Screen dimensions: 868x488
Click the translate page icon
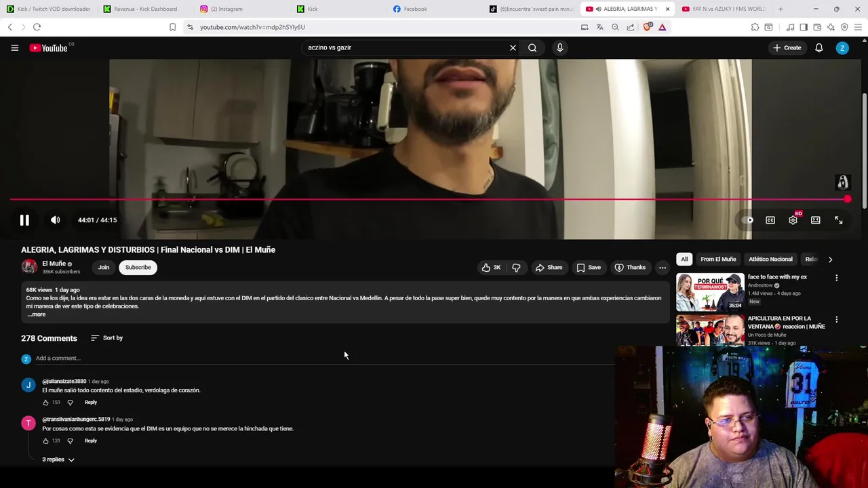599,27
